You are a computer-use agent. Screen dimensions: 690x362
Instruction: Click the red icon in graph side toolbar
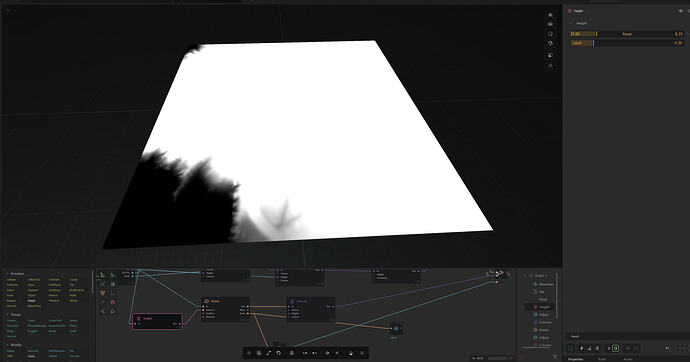tap(112, 302)
